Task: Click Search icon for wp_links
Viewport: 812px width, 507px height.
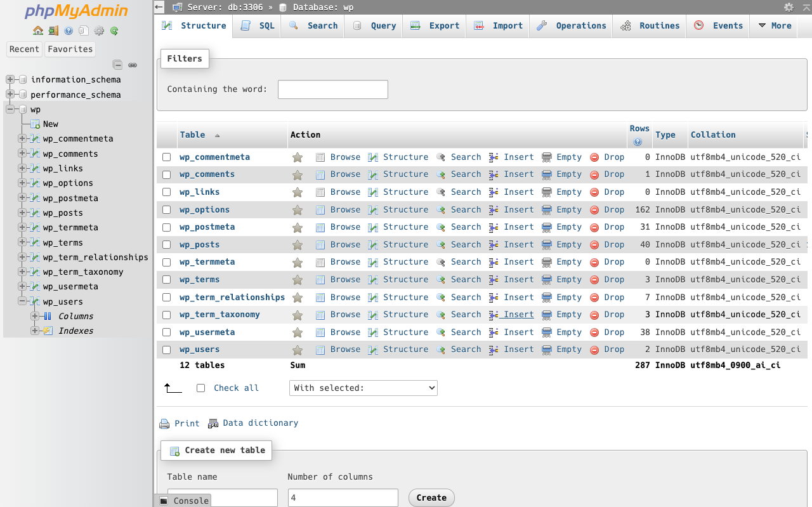Action: pos(441,192)
